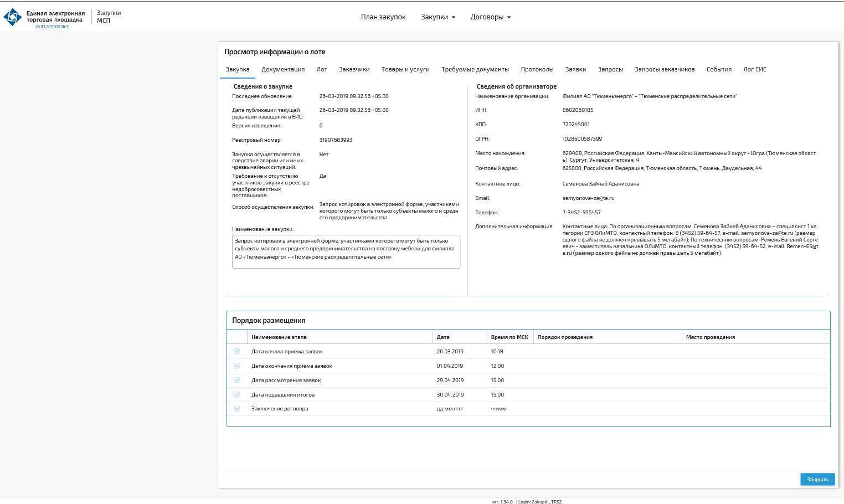This screenshot has width=844, height=504.
Task: Go to the Протоколы tab
Action: point(537,70)
